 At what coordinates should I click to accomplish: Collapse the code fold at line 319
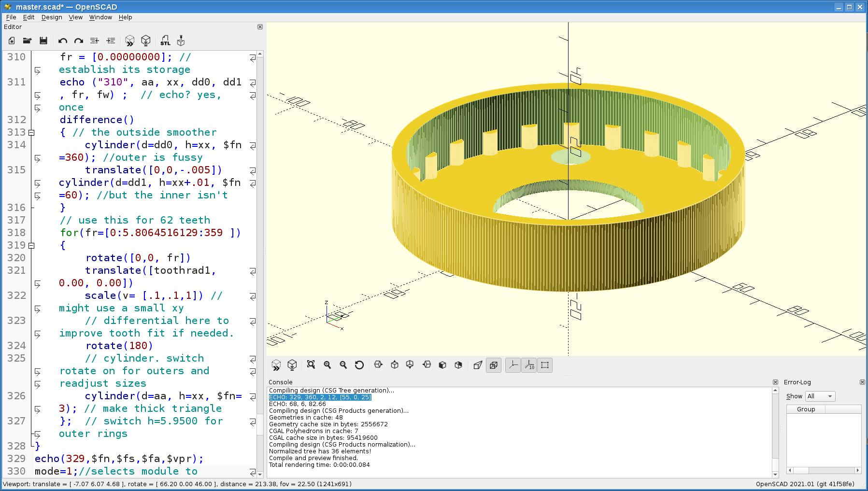(x=31, y=245)
